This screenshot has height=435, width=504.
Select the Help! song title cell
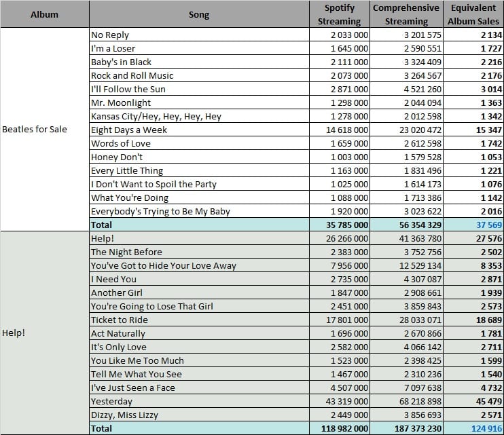click(x=199, y=238)
